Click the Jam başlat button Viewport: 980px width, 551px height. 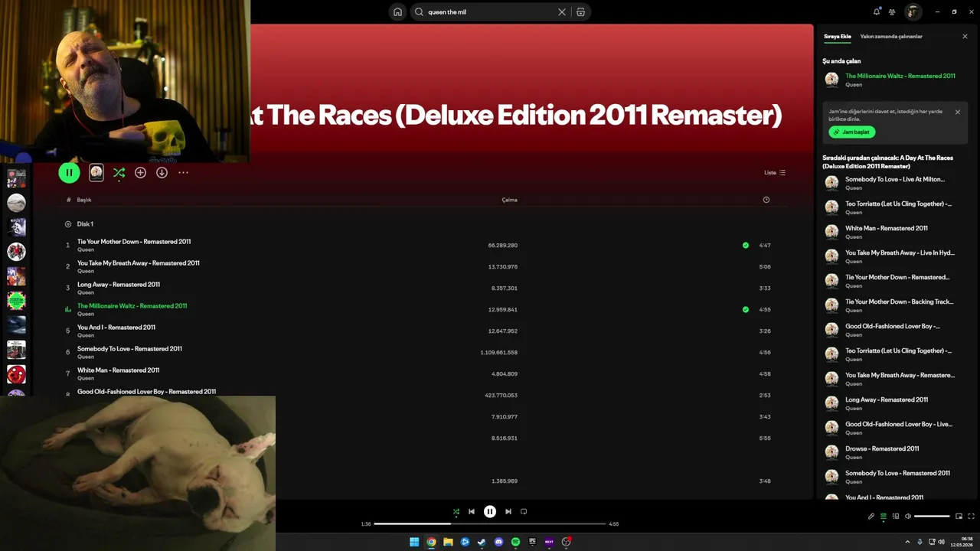click(851, 132)
